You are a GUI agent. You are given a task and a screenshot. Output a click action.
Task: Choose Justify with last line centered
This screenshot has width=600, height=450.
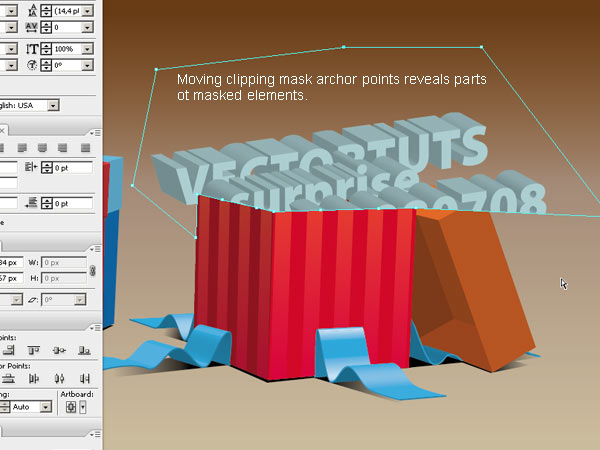42,148
